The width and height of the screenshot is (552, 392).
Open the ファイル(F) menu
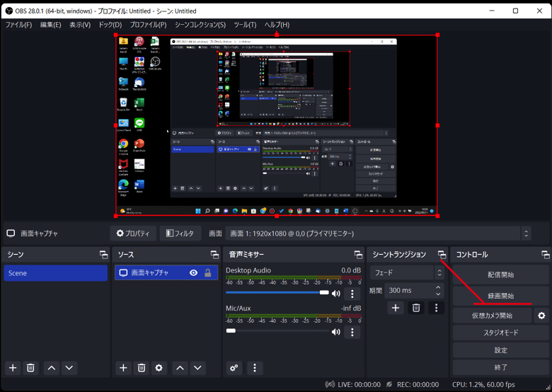point(18,25)
